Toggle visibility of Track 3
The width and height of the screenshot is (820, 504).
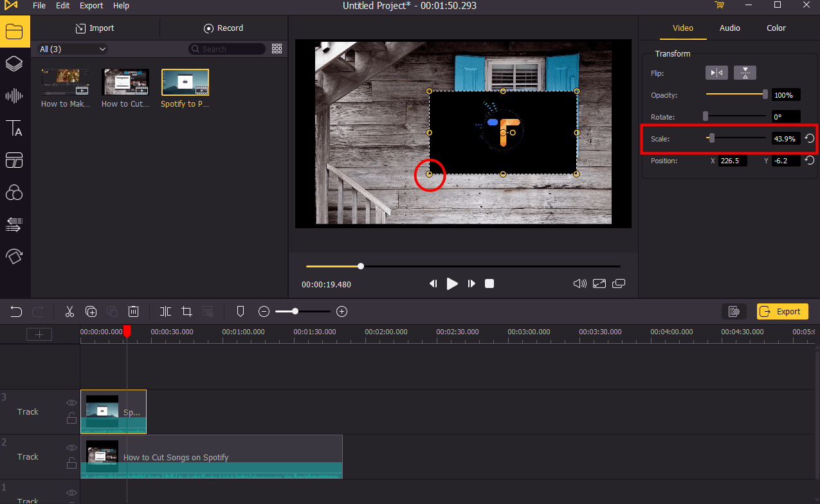71,402
